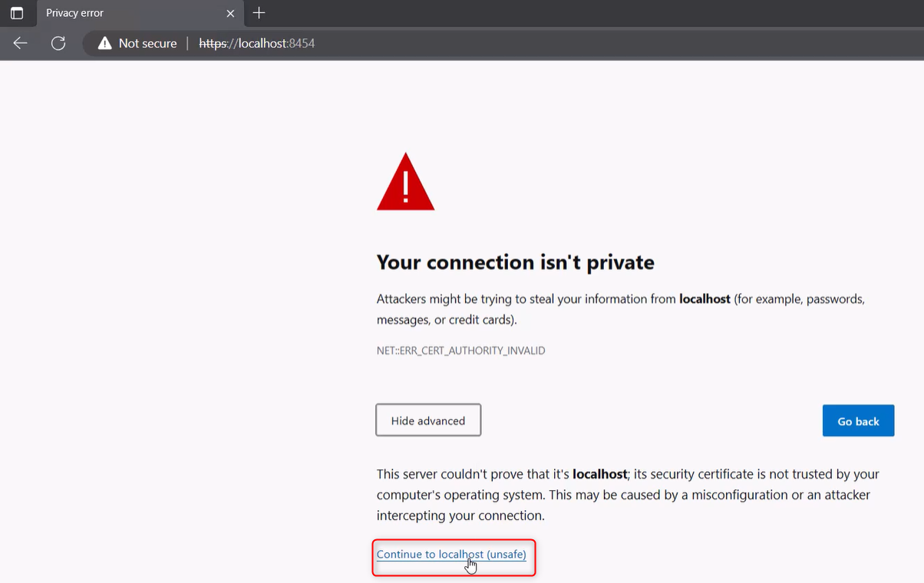Click the "Your connection isn't private" heading
This screenshot has height=583, width=924.
(x=515, y=262)
